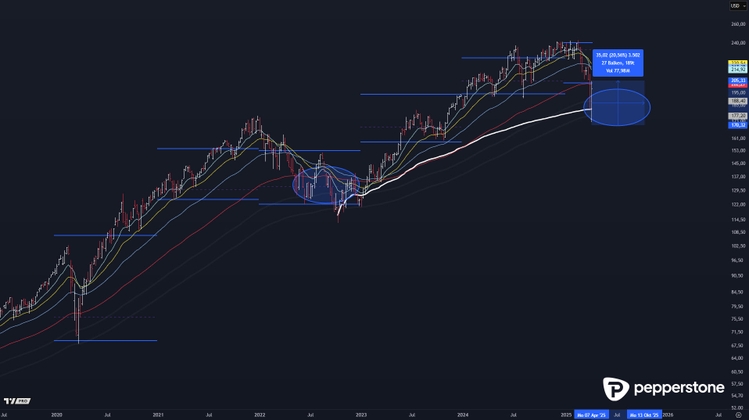This screenshot has width=749, height=420.
Task: Select the ellipse drawing around 2022 candles
Action: 325,184
